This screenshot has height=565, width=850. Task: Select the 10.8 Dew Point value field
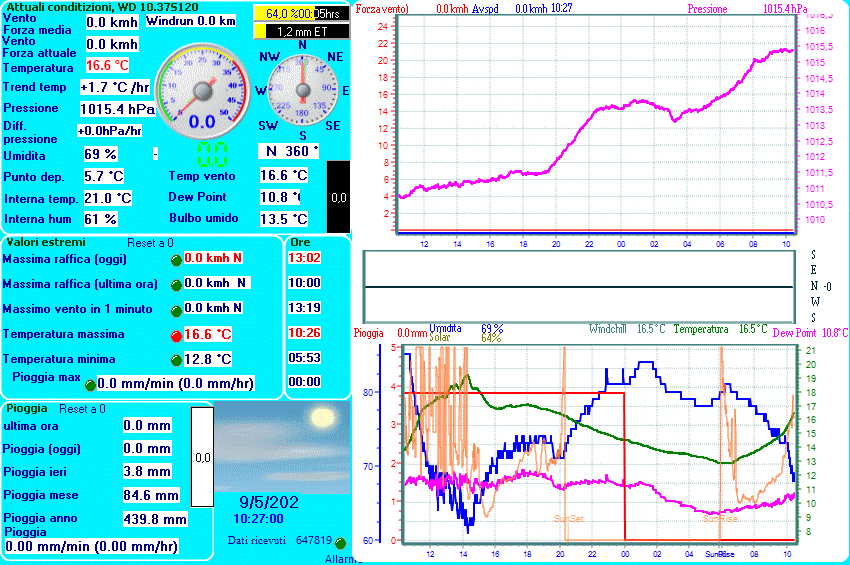coord(280,197)
